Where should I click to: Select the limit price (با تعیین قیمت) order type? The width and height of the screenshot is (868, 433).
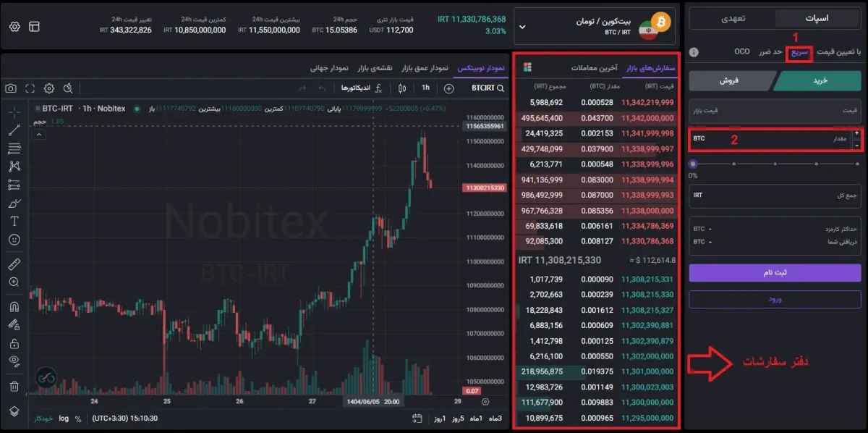(838, 52)
